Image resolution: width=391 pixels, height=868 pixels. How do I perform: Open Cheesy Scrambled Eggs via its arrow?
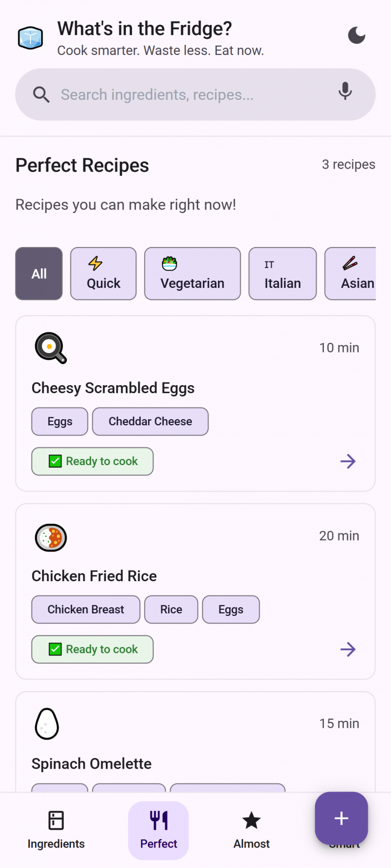348,462
